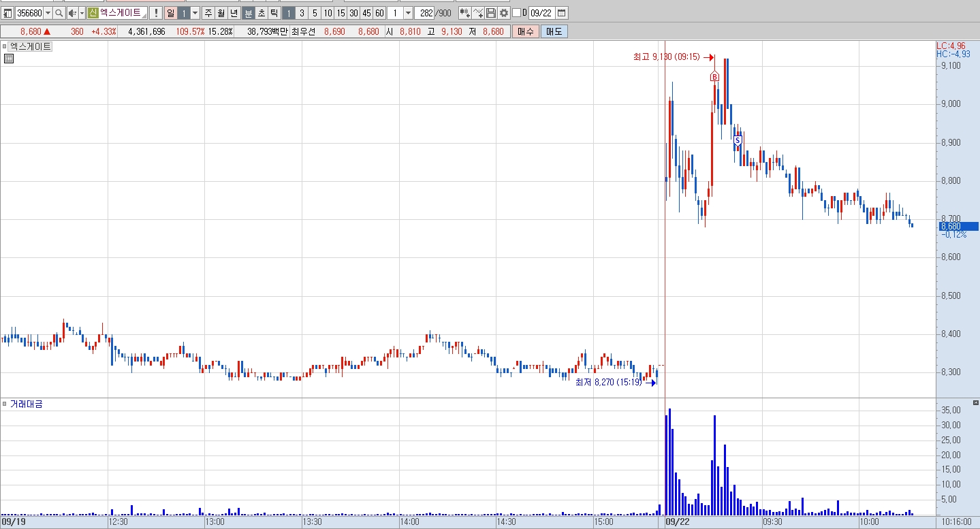The height and width of the screenshot is (529, 980).
Task: Select the 15-minute interval button
Action: pyautogui.click(x=341, y=13)
